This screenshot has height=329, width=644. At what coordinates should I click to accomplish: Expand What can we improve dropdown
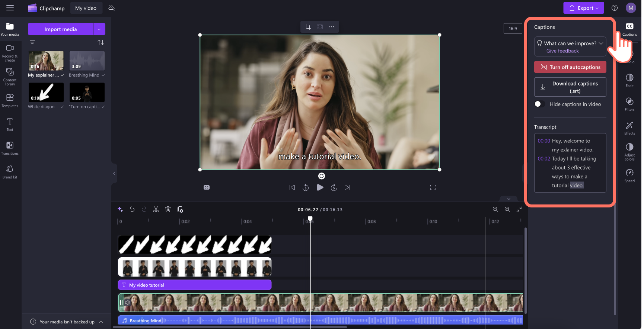601,43
